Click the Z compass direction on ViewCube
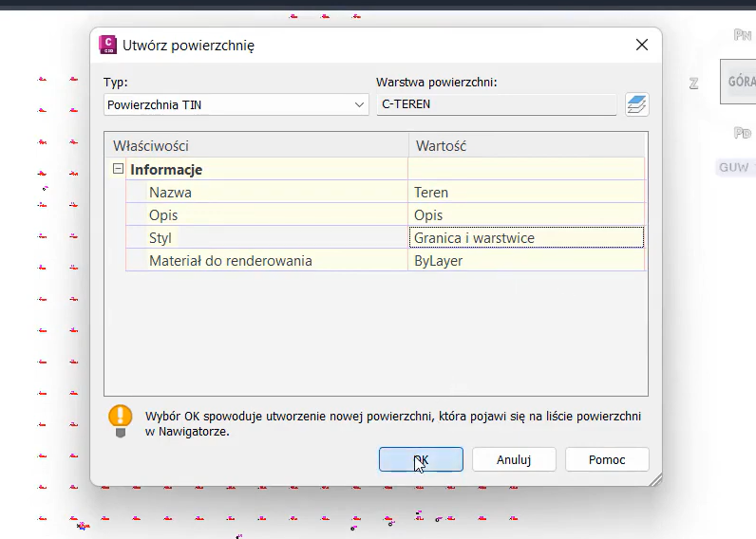Screen dimensions: 756x539 pyautogui.click(x=694, y=84)
